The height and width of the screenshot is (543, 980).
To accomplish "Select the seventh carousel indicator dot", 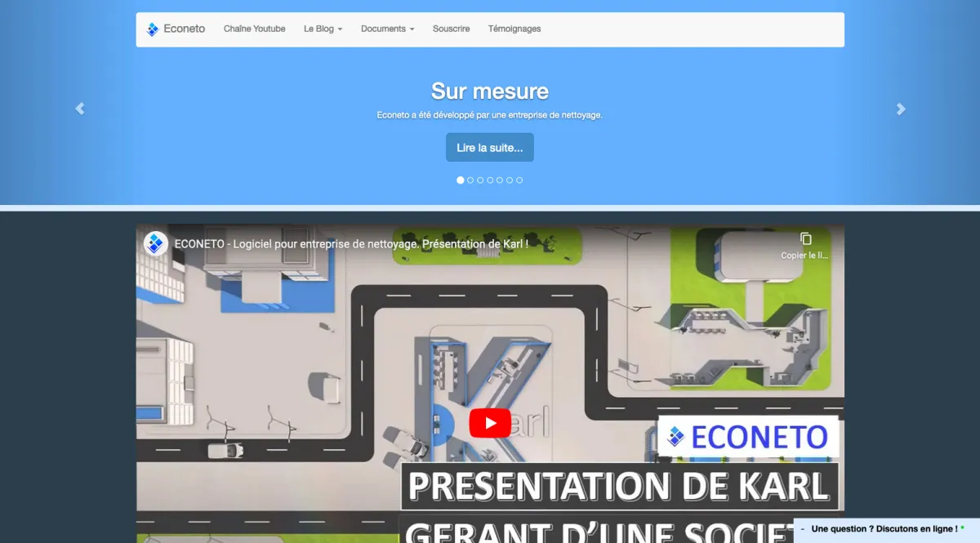I will (x=519, y=180).
